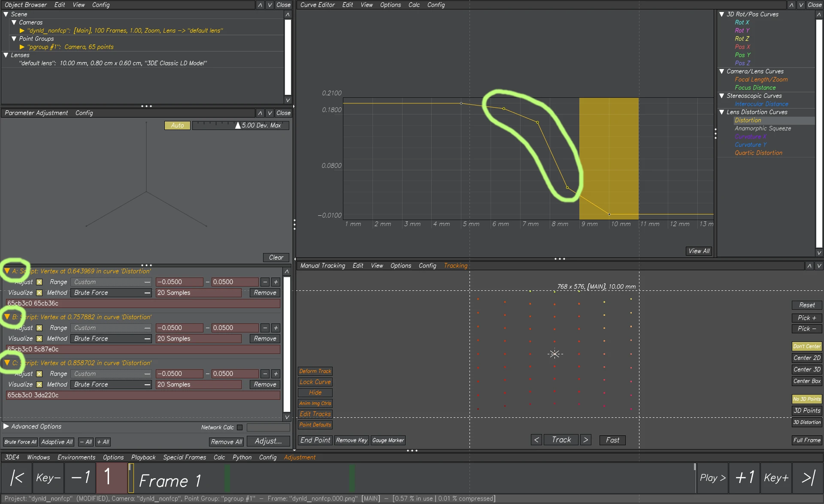
Task: Track forward with > button
Action: (x=585, y=440)
